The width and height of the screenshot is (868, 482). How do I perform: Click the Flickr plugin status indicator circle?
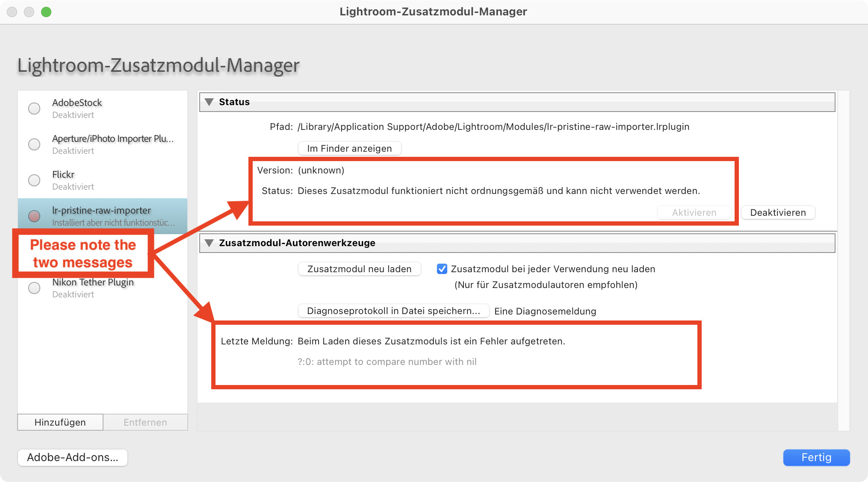pos(34,180)
